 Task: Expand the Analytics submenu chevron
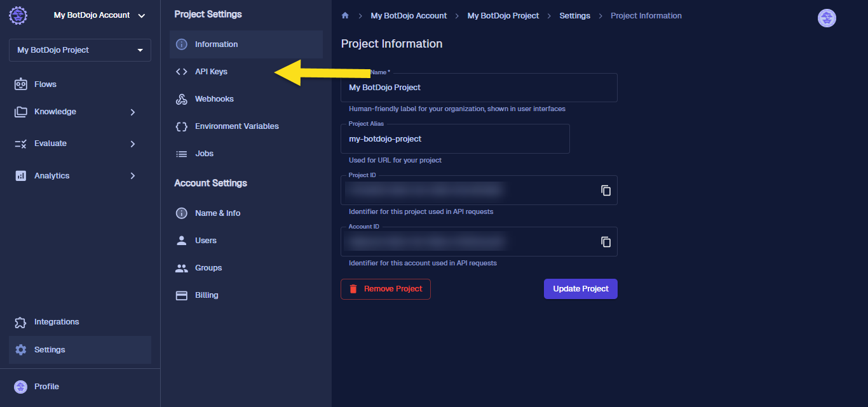coord(133,176)
